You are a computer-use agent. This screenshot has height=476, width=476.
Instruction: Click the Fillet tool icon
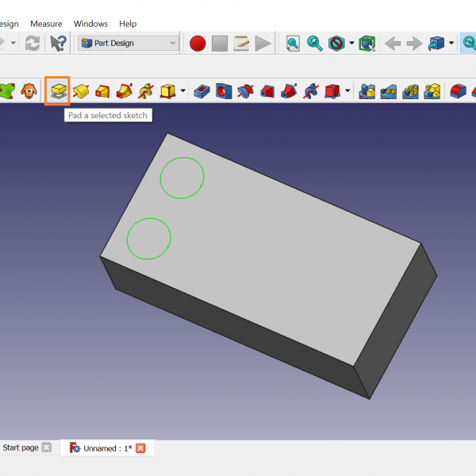tap(457, 91)
